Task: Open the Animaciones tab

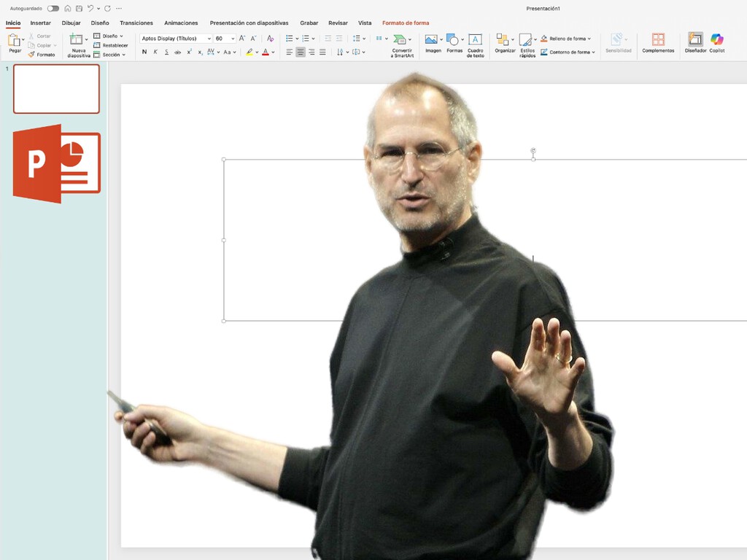Action: 180,23
